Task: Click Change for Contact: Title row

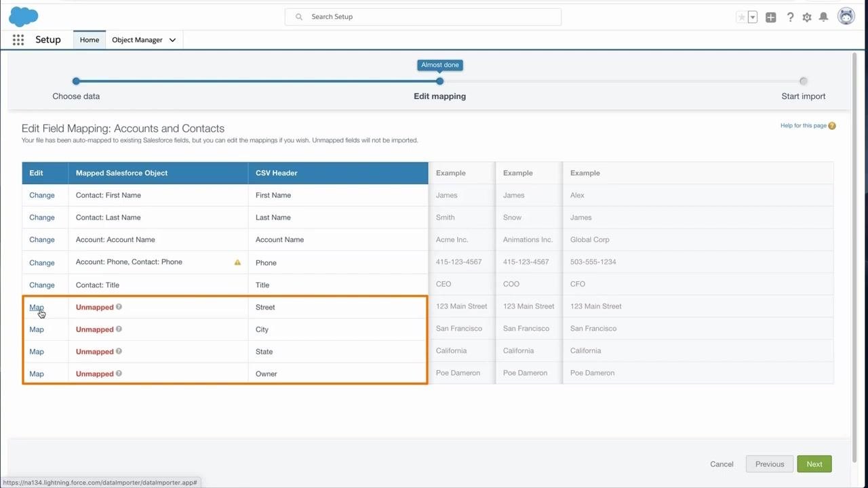Action: point(42,285)
